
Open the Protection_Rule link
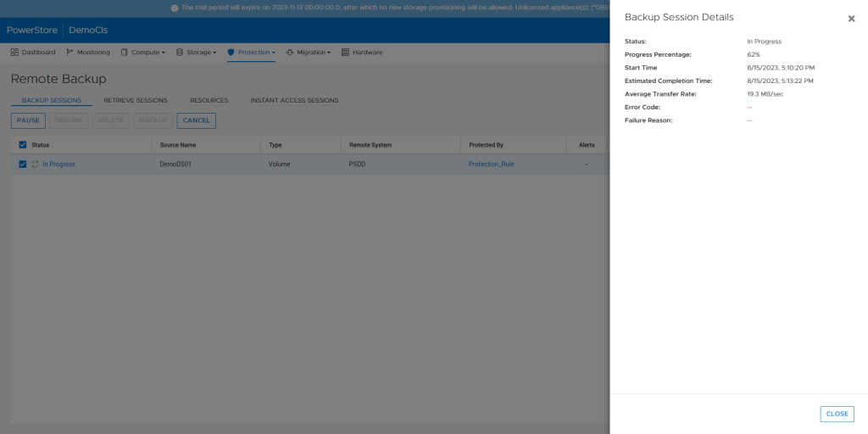tap(491, 164)
